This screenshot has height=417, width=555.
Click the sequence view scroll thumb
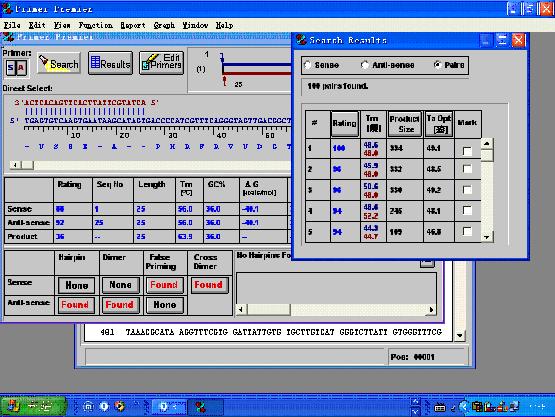tap(27, 165)
